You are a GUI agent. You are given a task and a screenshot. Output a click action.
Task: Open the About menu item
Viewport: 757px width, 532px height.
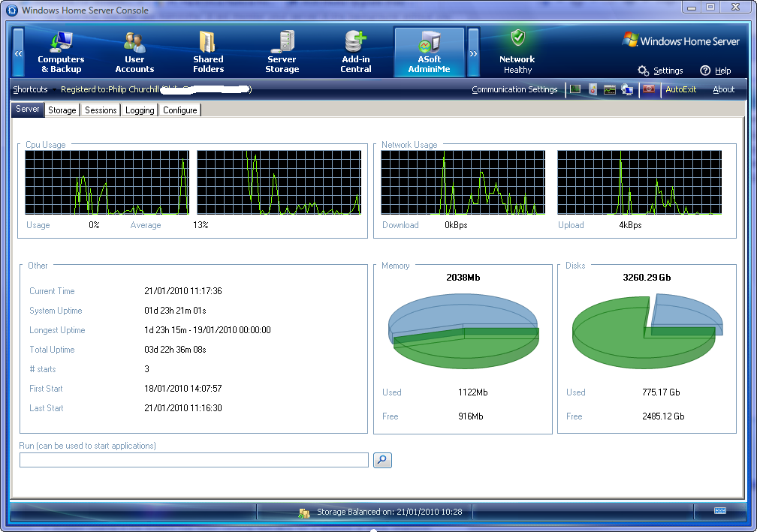point(724,89)
